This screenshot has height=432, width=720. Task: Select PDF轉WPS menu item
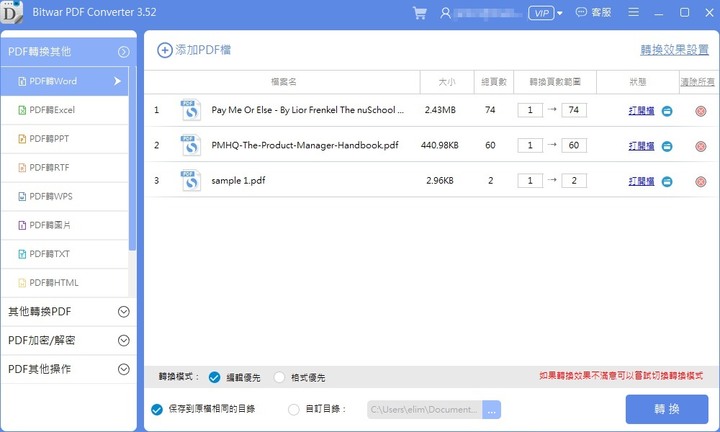coord(64,196)
